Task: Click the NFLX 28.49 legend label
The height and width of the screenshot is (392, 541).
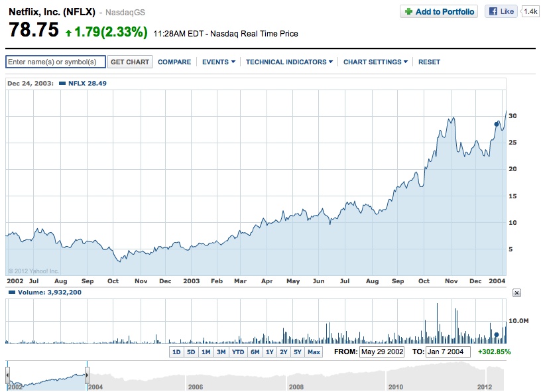Action: tap(88, 83)
